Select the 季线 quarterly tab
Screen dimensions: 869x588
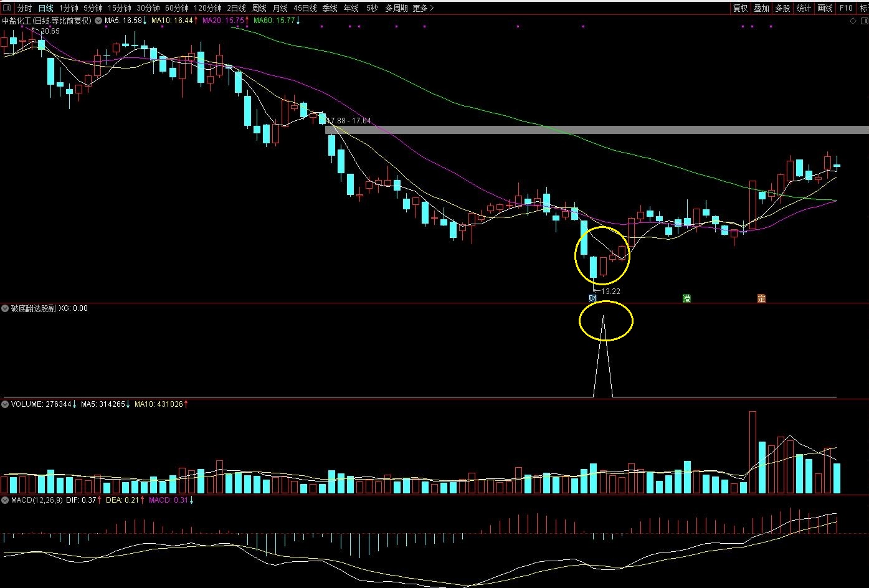(x=330, y=8)
